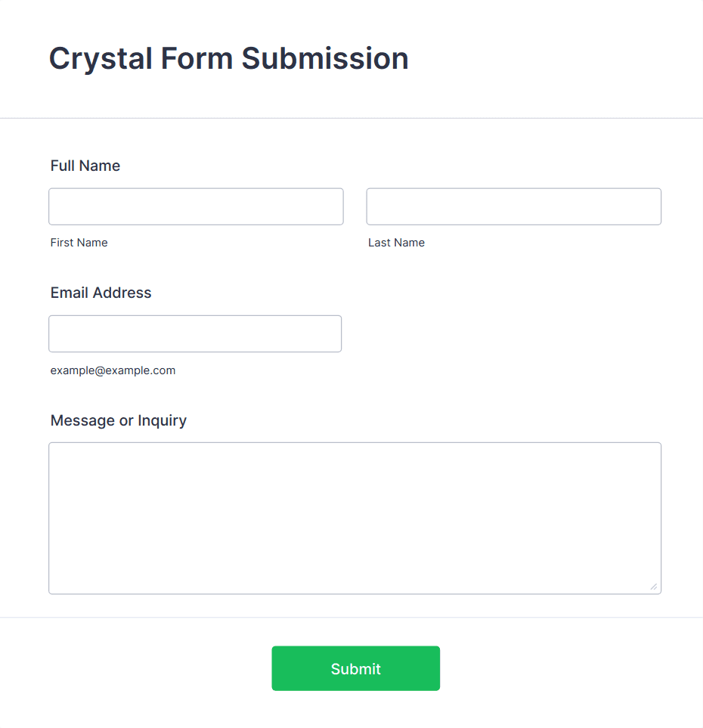Screen dimensions: 703x728
Task: Click the word "Address" in the email label
Action: (123, 293)
